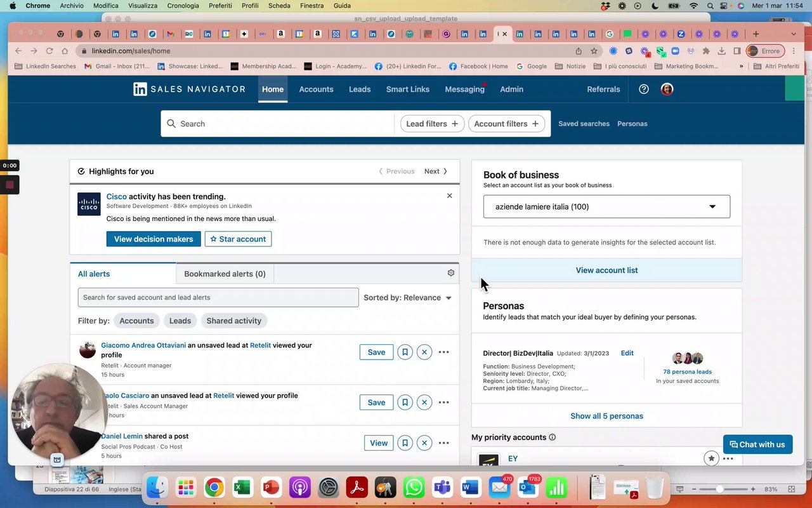The image size is (812, 508).
Task: Open Microsoft Teams from the Dock
Action: [x=442, y=488]
